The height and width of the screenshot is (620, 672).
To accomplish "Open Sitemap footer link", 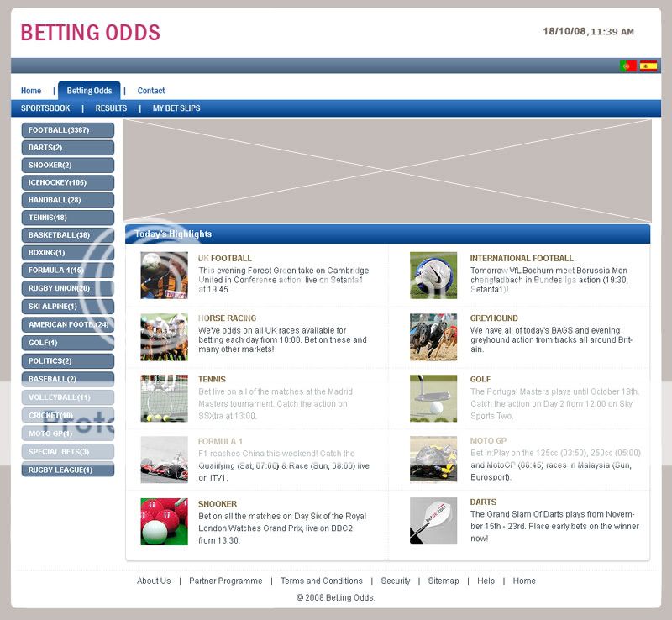I will (x=444, y=581).
